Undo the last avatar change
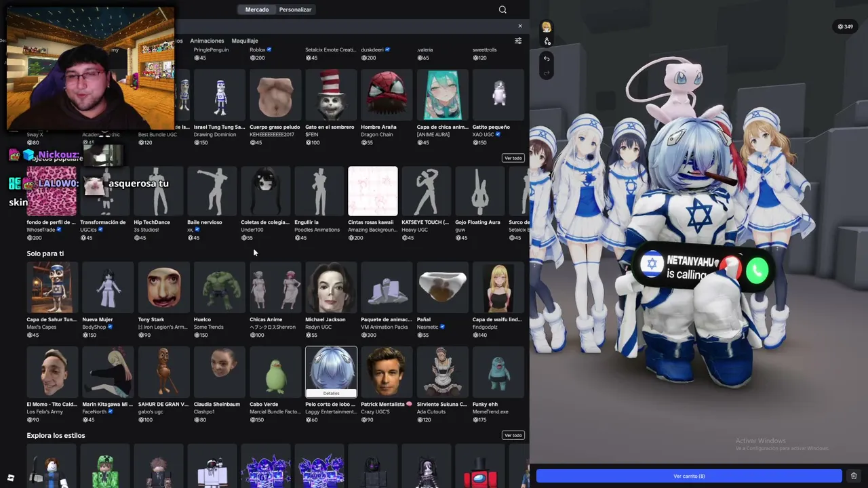The width and height of the screenshot is (868, 488). [547, 58]
